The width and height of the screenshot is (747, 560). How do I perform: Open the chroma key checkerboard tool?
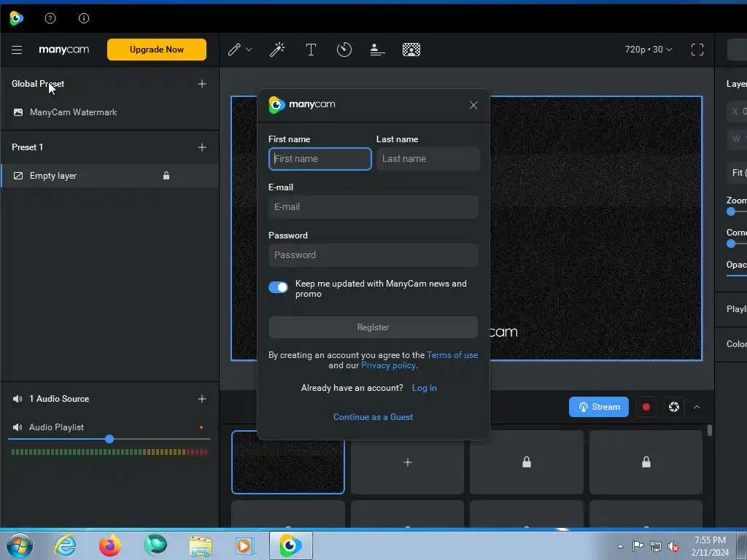[x=411, y=50]
